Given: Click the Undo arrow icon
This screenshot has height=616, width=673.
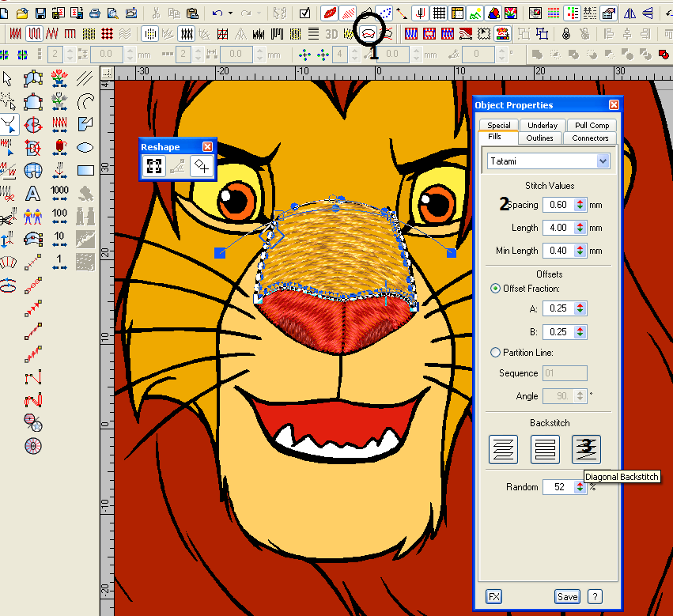Looking at the screenshot, I should [x=217, y=13].
